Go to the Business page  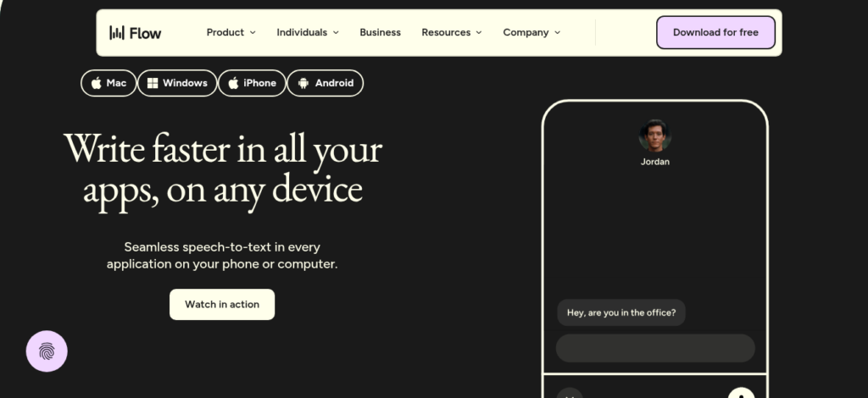pos(381,33)
